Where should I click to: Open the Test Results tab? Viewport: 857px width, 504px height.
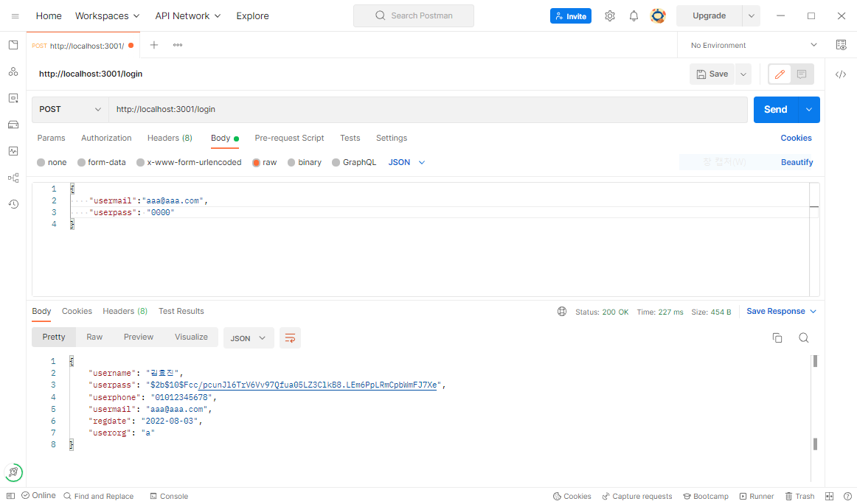click(181, 311)
